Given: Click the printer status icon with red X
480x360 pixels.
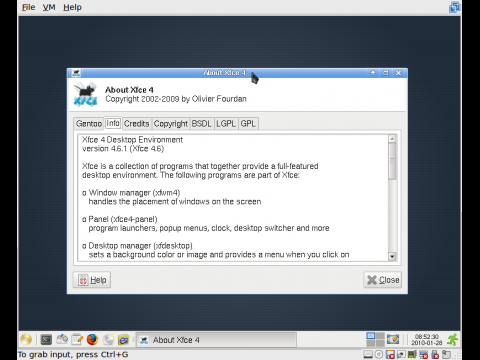Looking at the screenshot, I should pyautogui.click(x=423, y=354).
